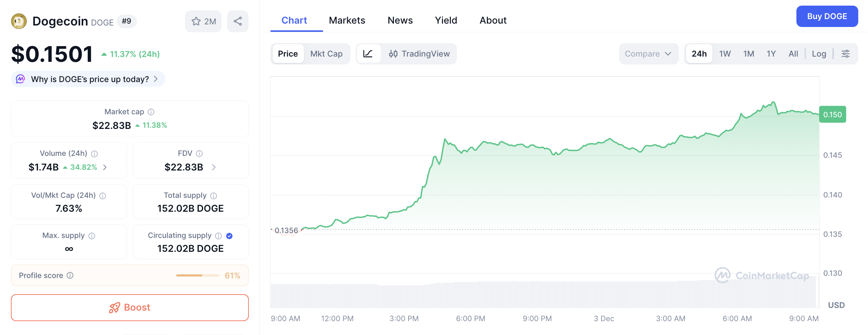The width and height of the screenshot is (868, 335).
Task: Click the Profile score info icon
Action: click(x=70, y=275)
